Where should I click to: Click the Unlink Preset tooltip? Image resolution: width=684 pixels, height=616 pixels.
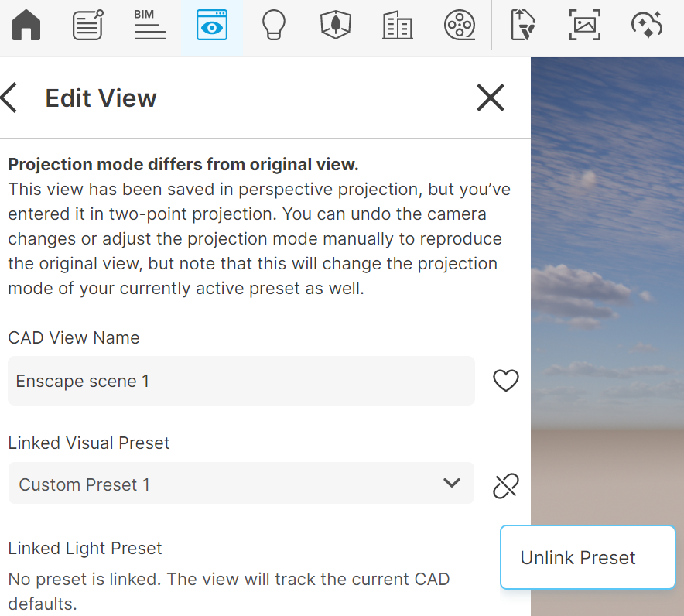tap(587, 557)
